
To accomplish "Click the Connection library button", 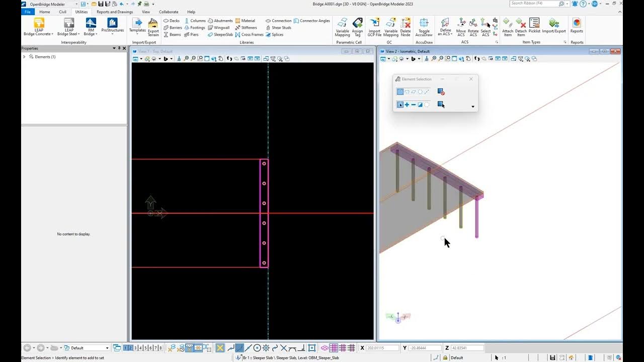I will coord(278,21).
